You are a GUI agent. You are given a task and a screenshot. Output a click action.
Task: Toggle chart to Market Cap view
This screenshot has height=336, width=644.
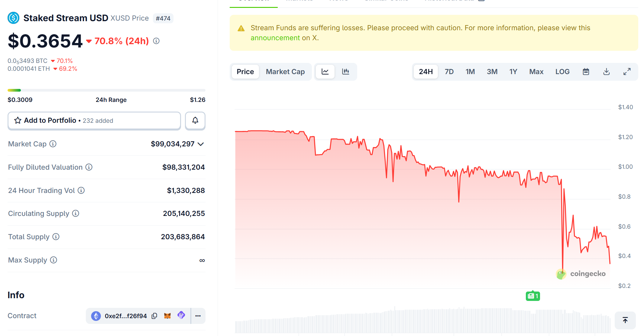[x=285, y=72]
